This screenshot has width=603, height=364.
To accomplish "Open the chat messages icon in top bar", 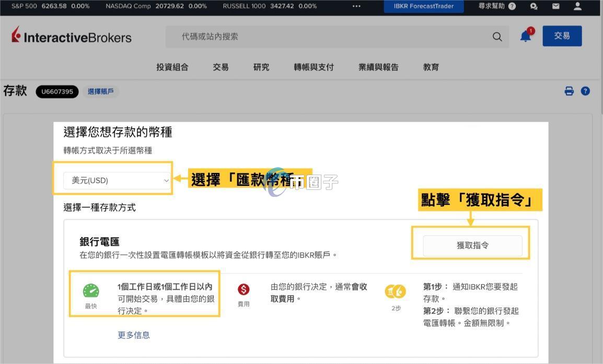I will tap(534, 6).
